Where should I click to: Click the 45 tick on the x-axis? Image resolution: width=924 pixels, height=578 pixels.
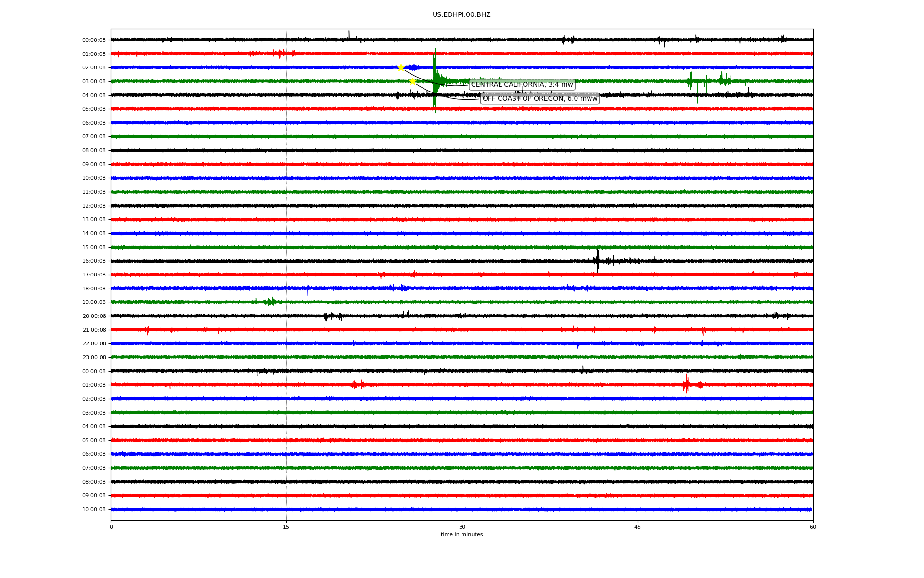[638, 527]
